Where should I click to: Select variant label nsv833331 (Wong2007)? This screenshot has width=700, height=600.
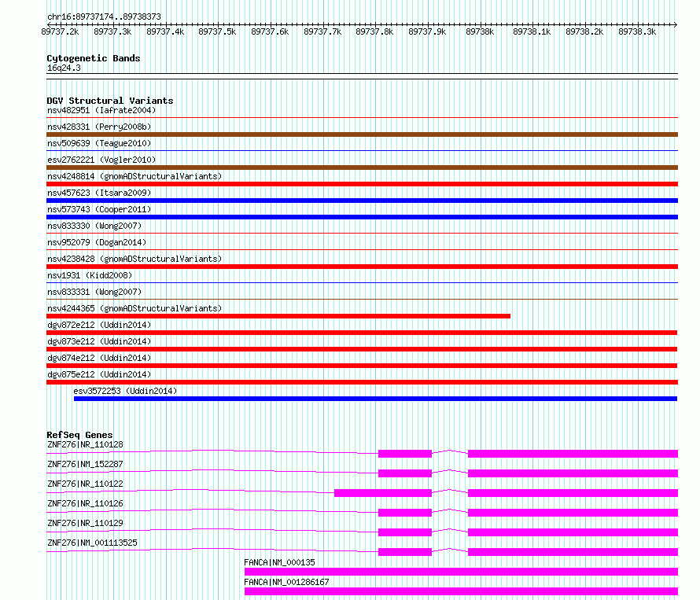click(94, 292)
